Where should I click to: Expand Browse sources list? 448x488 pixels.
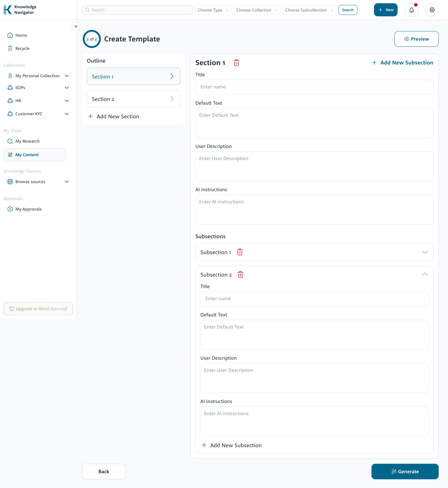point(67,182)
